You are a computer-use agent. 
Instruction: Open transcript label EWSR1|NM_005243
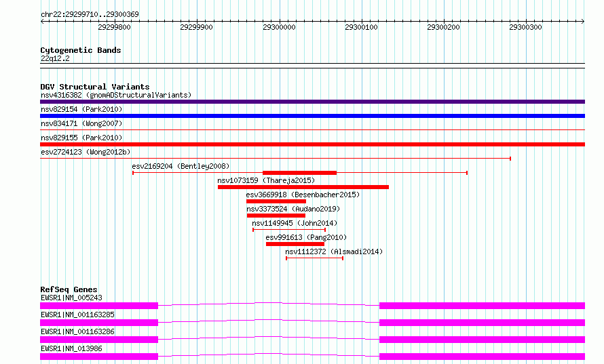[71, 298]
